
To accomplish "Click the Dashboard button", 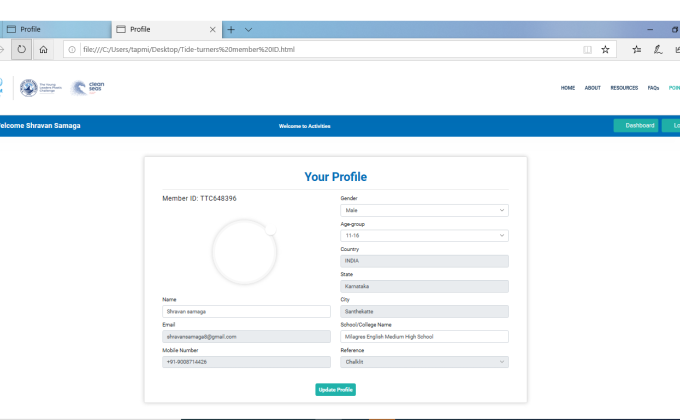I will point(639,126).
